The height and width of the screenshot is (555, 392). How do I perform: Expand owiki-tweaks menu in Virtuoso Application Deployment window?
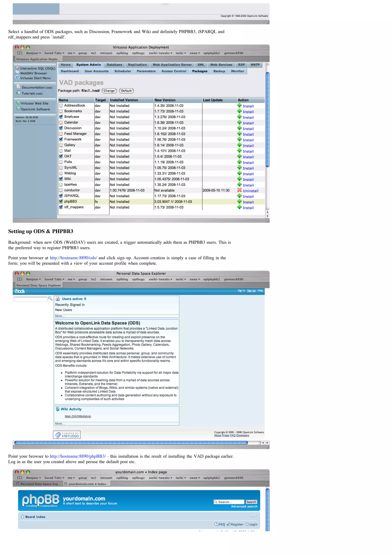tap(160, 53)
